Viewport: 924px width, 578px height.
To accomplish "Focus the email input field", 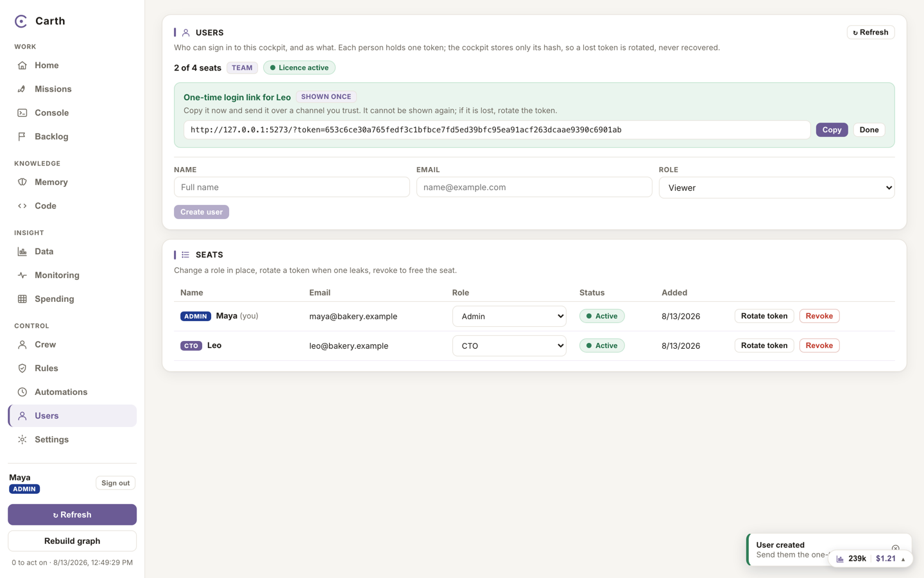I will pos(535,187).
